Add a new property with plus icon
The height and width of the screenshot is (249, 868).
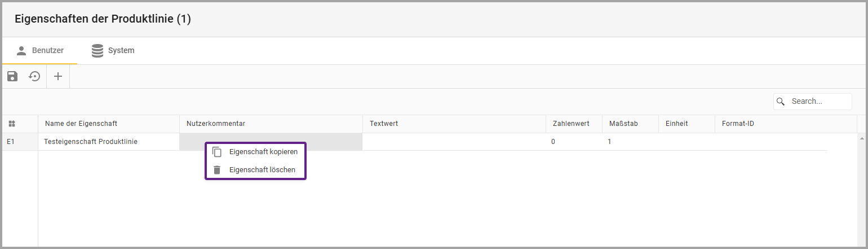[x=57, y=77]
